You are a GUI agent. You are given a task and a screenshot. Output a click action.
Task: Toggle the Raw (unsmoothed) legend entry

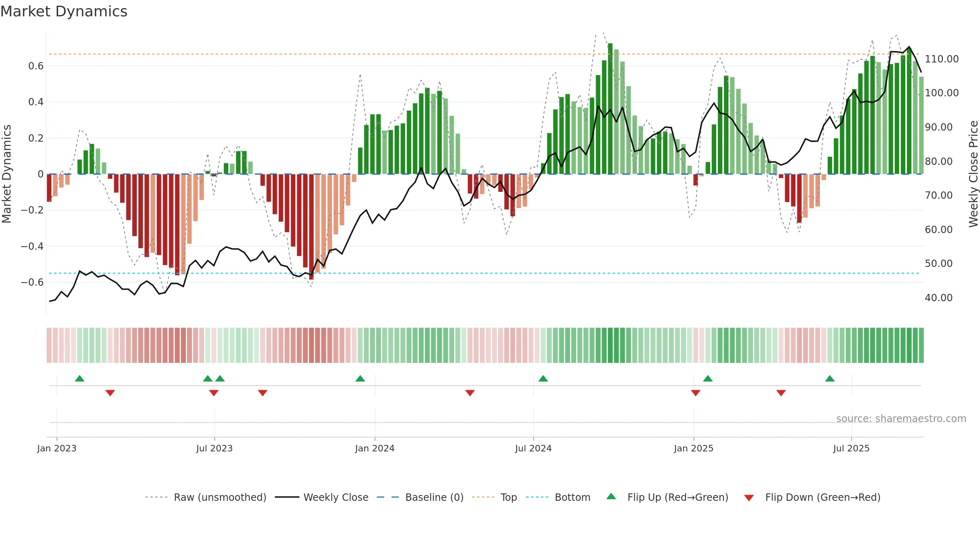tap(206, 497)
